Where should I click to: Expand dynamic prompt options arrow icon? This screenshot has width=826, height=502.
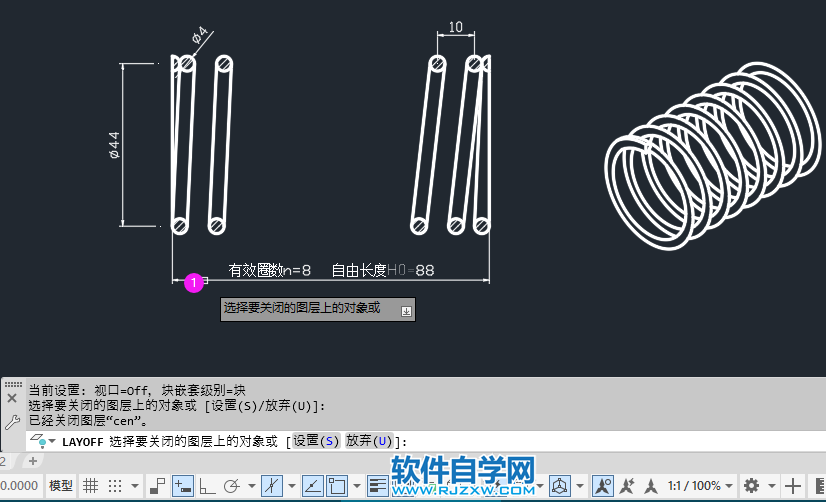click(x=406, y=311)
